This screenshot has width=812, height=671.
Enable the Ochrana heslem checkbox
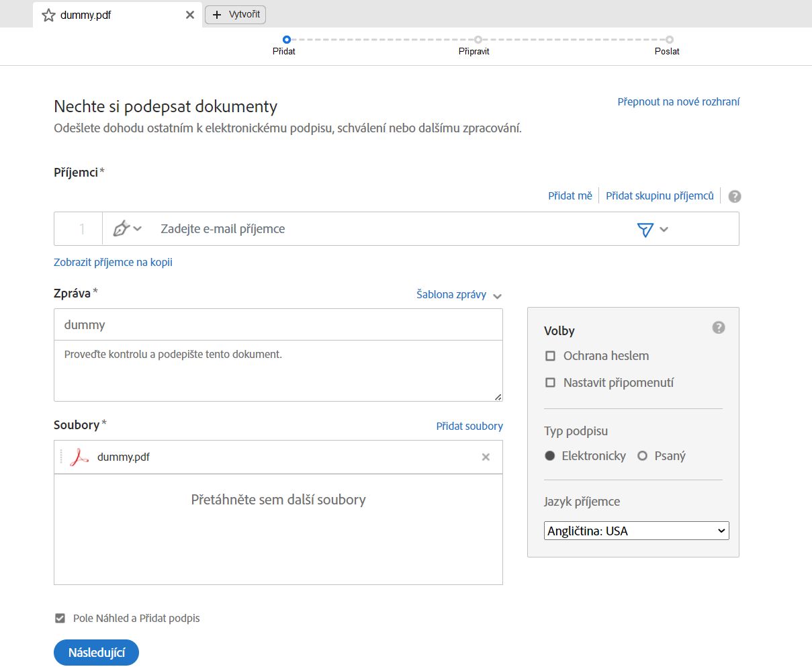click(x=551, y=356)
